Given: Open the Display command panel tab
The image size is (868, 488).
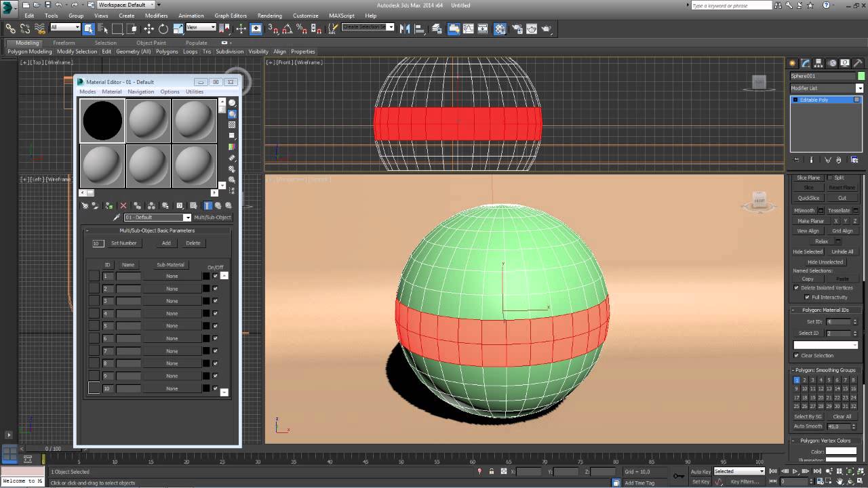Looking at the screenshot, I should tap(845, 63).
